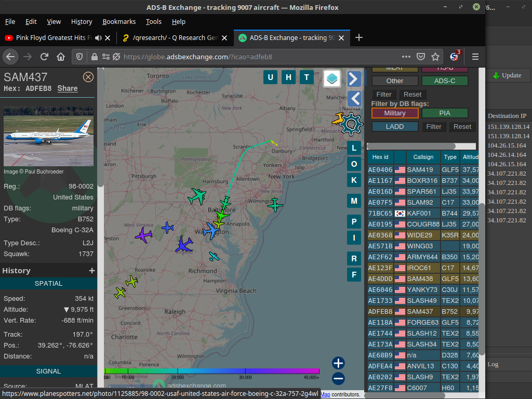Toggle the L map option button

[354, 148]
